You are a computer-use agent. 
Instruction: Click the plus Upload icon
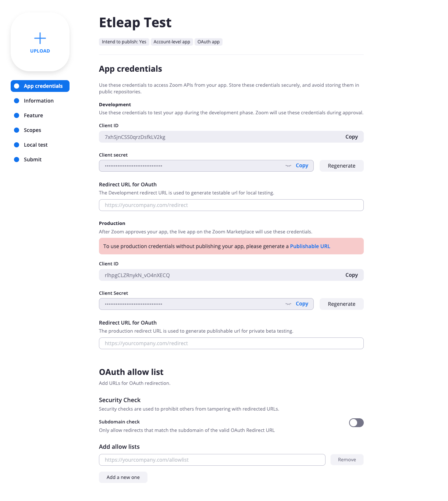[40, 39]
